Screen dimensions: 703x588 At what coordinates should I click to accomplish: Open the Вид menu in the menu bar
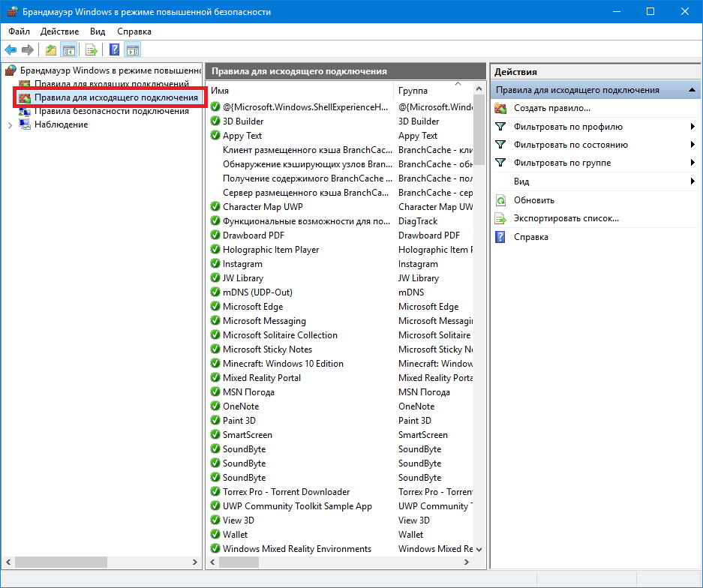click(98, 31)
